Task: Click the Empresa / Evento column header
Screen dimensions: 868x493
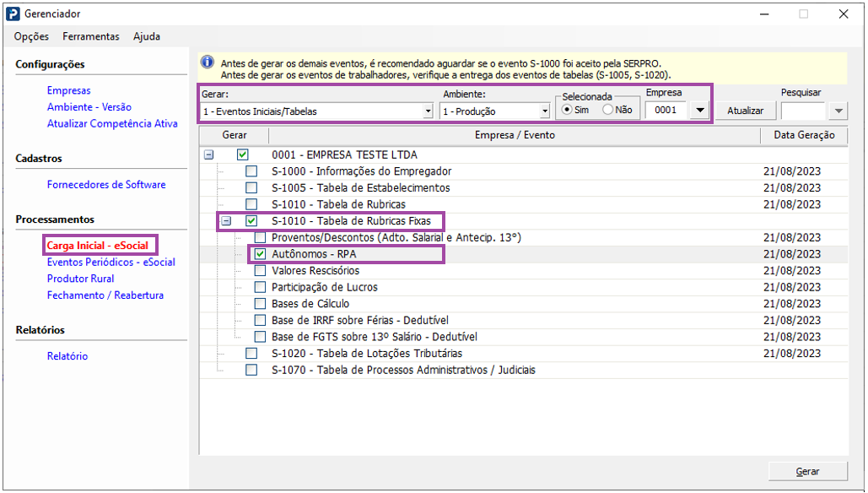Action: point(515,135)
